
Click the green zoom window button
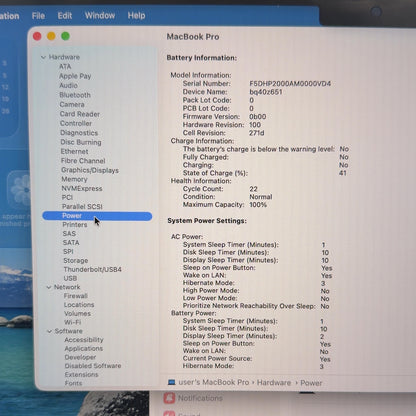[x=65, y=36]
